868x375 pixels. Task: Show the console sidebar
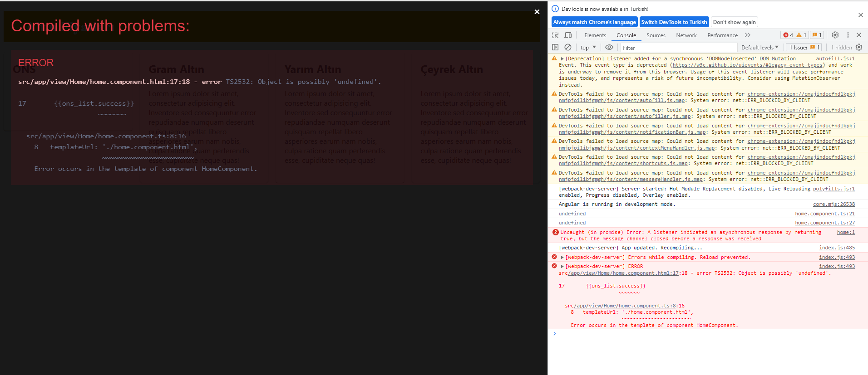coord(555,47)
